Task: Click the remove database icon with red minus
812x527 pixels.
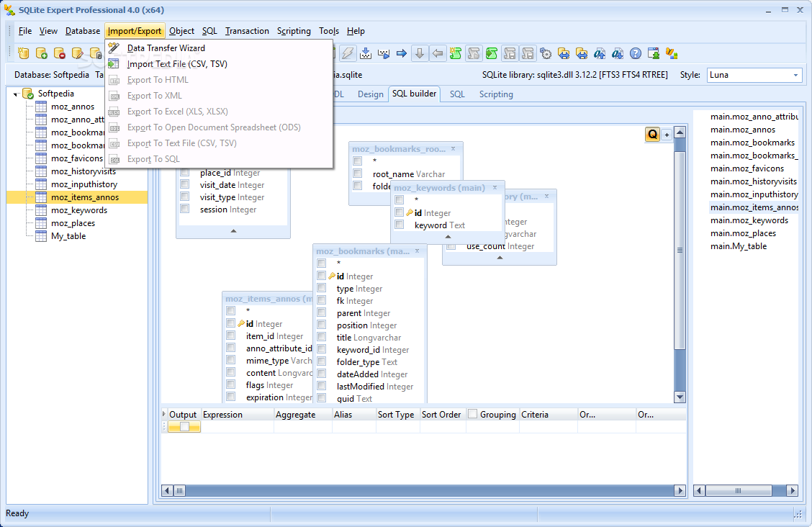Action: pyautogui.click(x=60, y=53)
